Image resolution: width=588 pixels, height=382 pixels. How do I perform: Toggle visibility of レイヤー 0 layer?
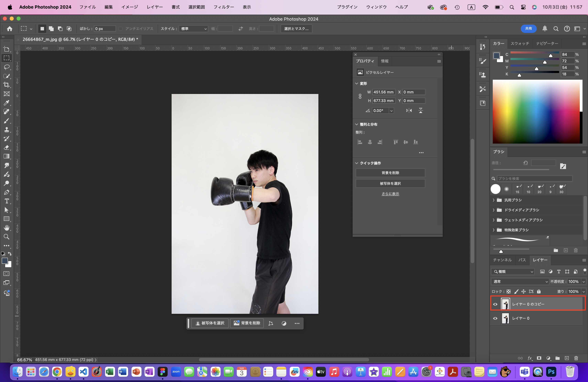(x=495, y=318)
